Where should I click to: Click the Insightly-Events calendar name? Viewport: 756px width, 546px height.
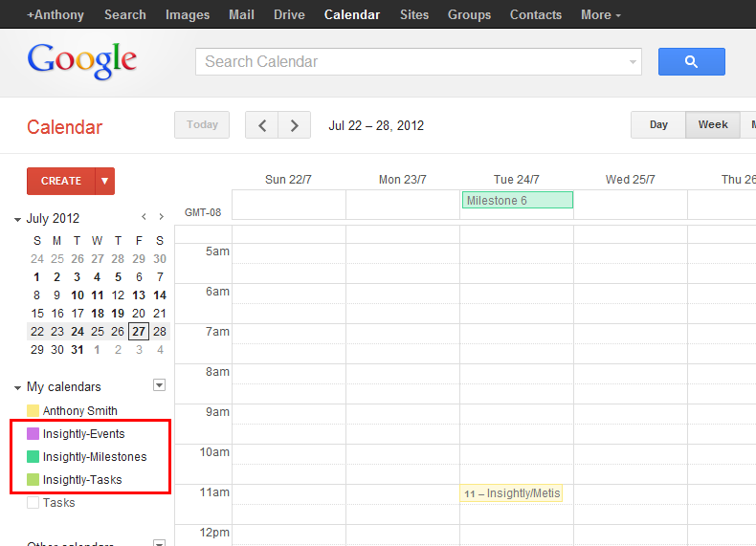point(84,434)
